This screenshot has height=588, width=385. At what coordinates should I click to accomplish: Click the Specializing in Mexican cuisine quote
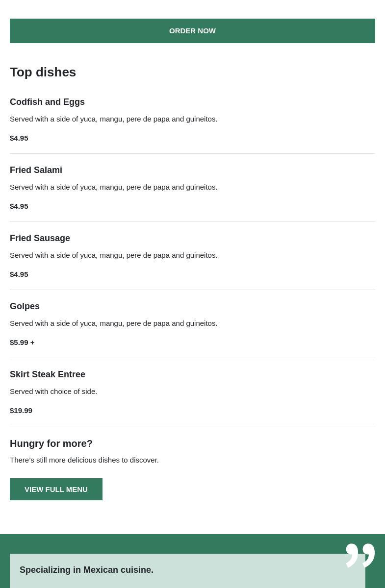(x=86, y=570)
